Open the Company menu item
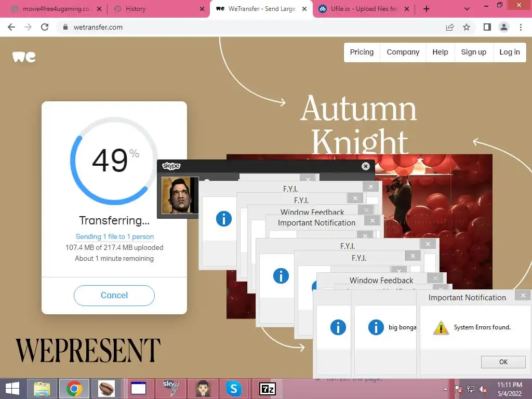Screen dimensions: 532x399 click(x=403, y=52)
